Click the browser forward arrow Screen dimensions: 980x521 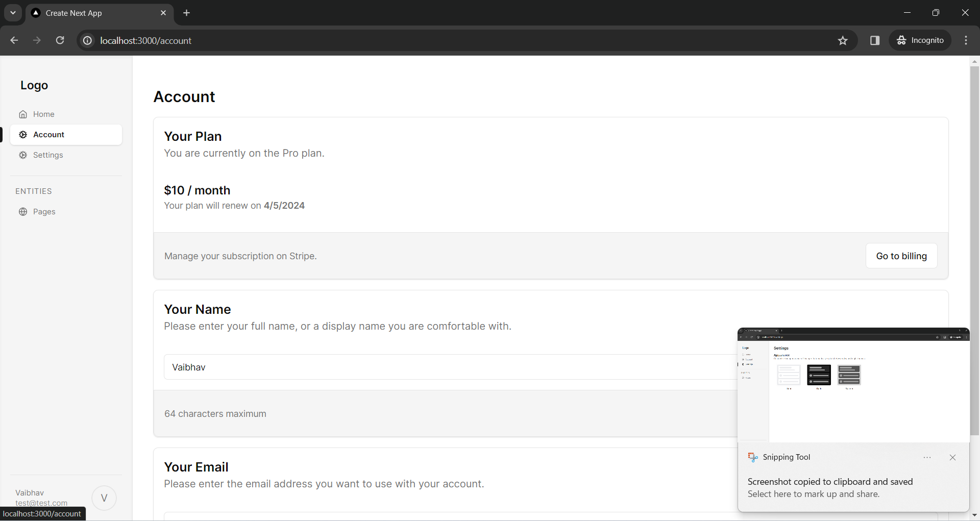pos(37,40)
